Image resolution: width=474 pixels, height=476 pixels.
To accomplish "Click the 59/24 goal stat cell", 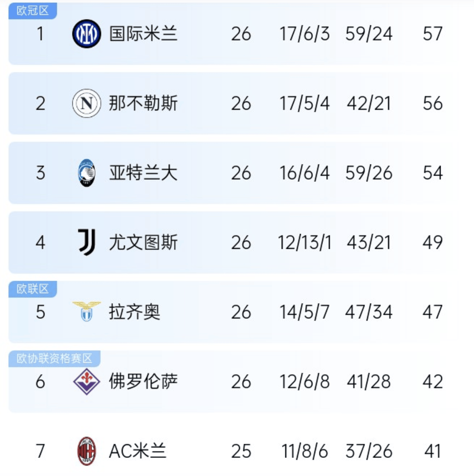I will (369, 34).
